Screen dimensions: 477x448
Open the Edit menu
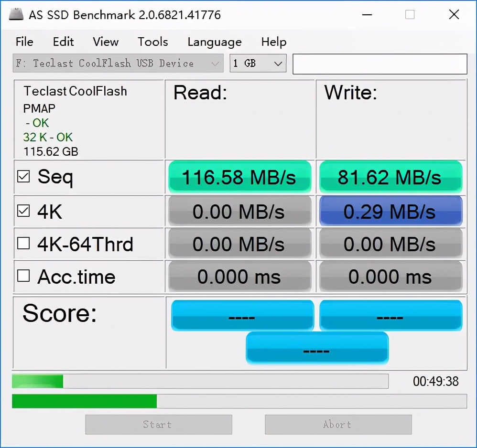click(63, 42)
